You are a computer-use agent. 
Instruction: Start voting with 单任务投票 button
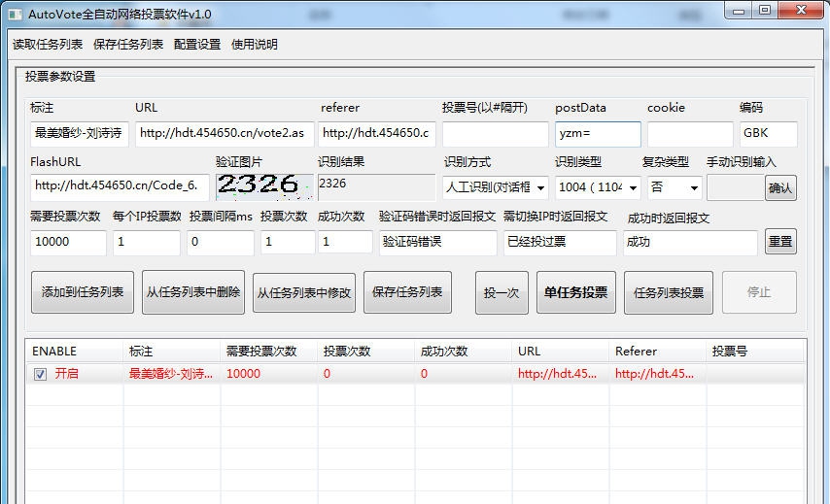(576, 292)
